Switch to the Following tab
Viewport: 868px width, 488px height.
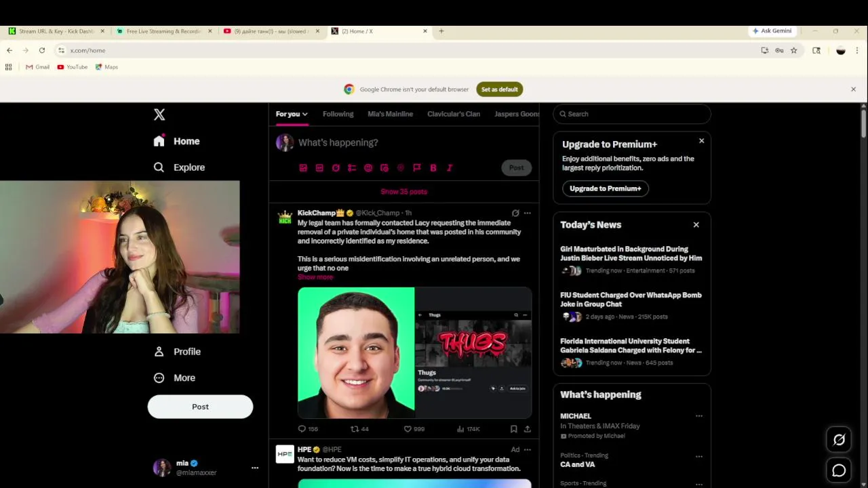(338, 114)
